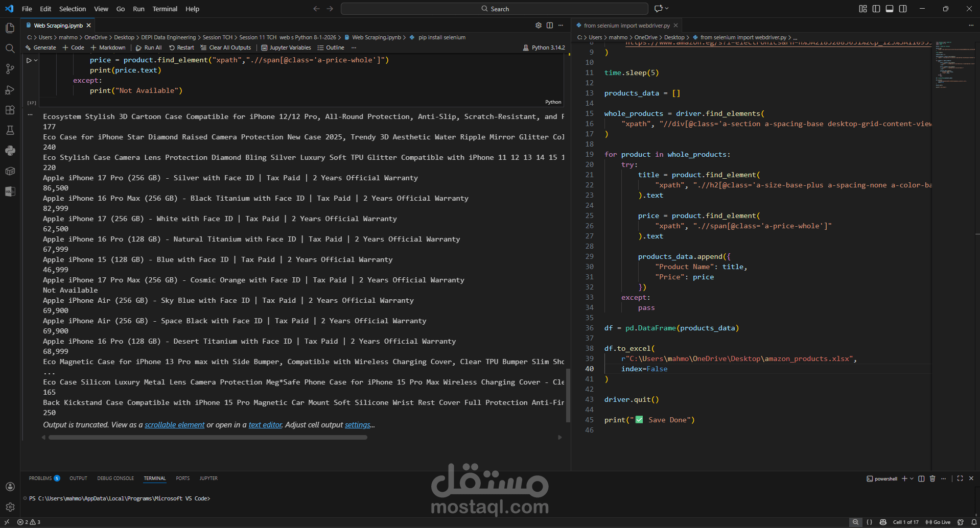
Task: Switch to the Ports panel tab
Action: tap(182, 478)
